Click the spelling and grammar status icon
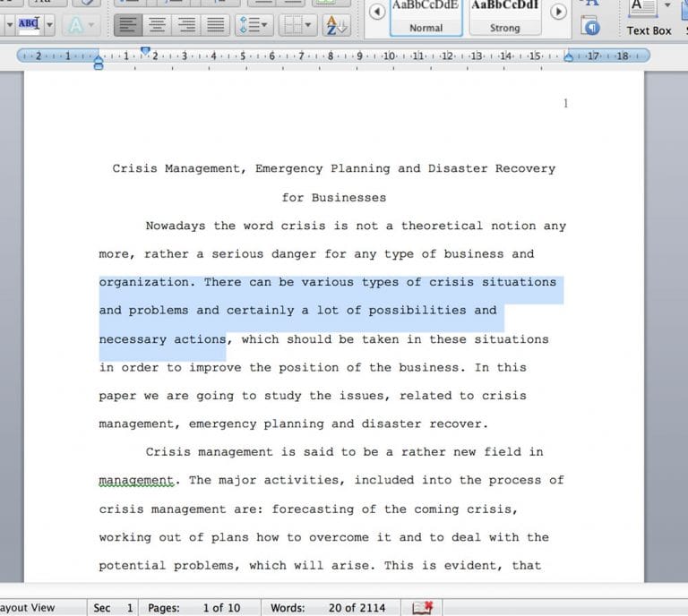The width and height of the screenshot is (688, 616). pos(423,608)
